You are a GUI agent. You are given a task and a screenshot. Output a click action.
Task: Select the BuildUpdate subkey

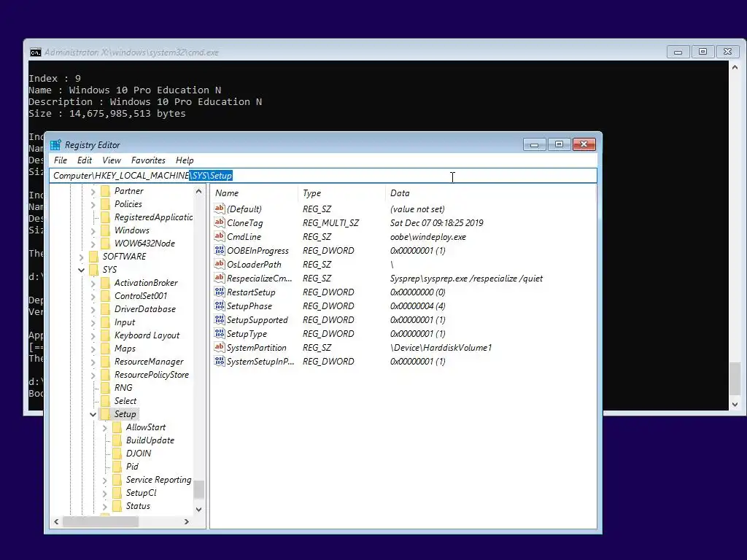coord(150,440)
